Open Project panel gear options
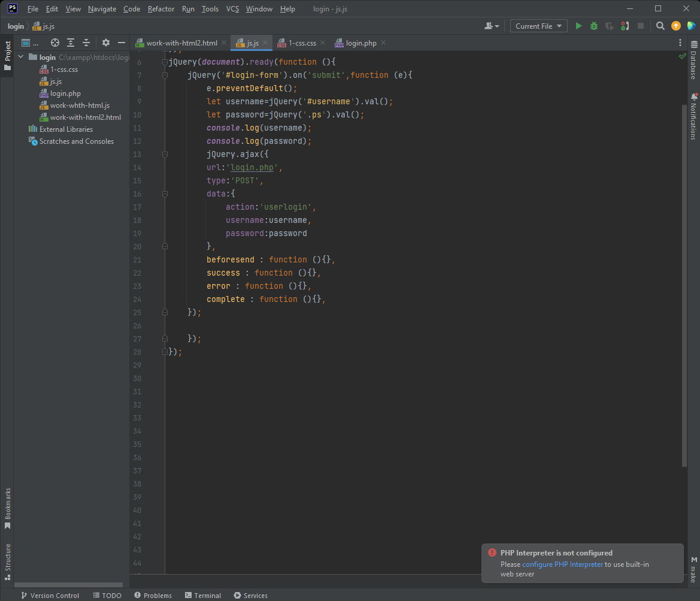The height and width of the screenshot is (601, 700). coord(106,43)
